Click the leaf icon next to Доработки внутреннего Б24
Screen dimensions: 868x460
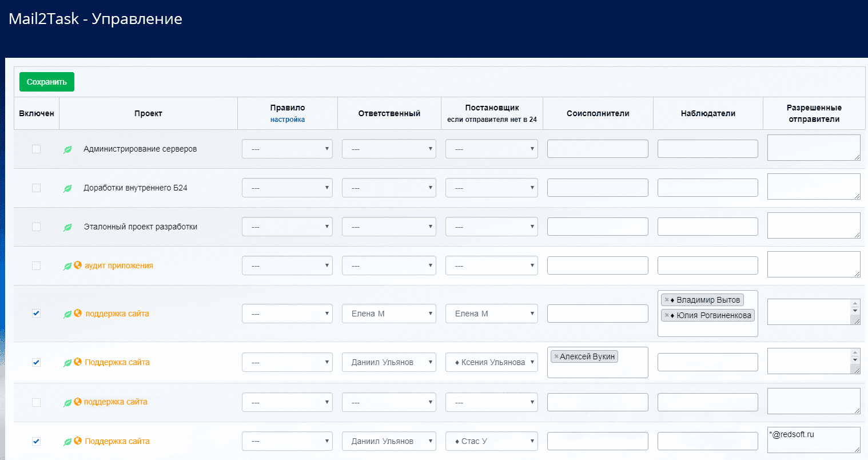point(67,188)
